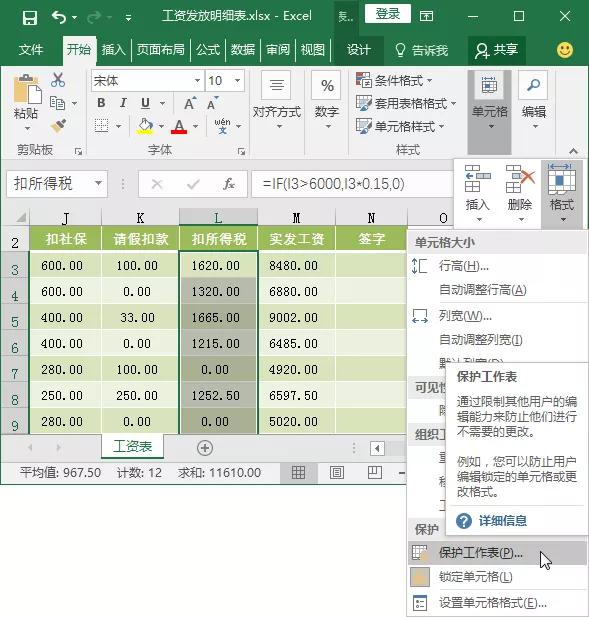Image resolution: width=589 pixels, height=617 pixels.
Task: Open font settings dialog launcher
Action: pos(241,151)
